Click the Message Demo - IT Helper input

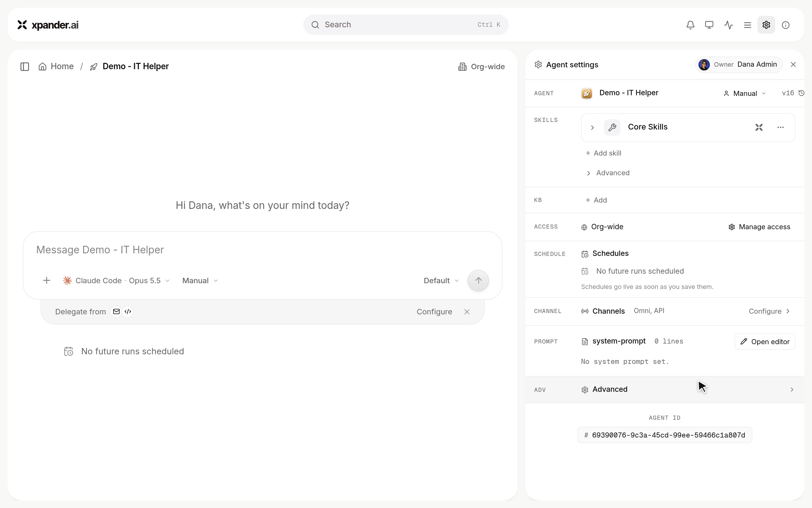262,250
